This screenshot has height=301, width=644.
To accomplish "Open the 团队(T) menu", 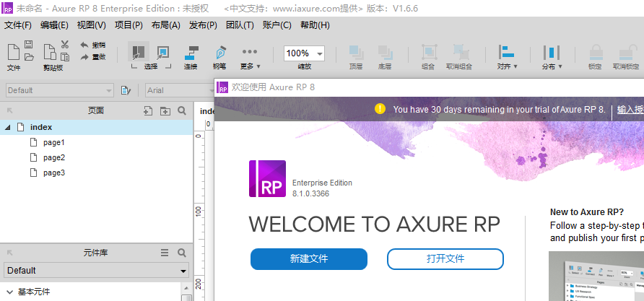I will coord(240,25).
